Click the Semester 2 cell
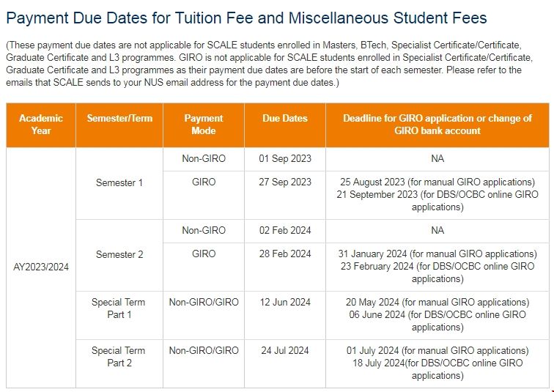Image resolution: width=554 pixels, height=392 pixels. tap(119, 255)
